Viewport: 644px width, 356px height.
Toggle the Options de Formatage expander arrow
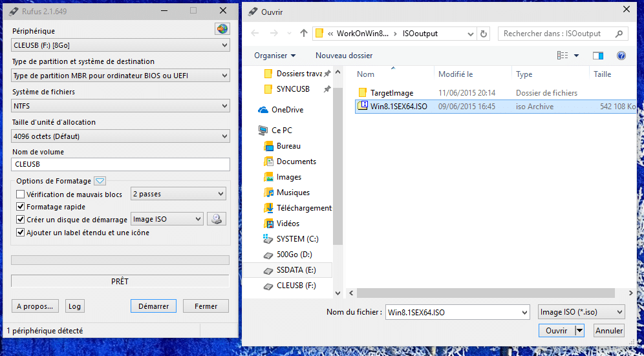coord(100,181)
